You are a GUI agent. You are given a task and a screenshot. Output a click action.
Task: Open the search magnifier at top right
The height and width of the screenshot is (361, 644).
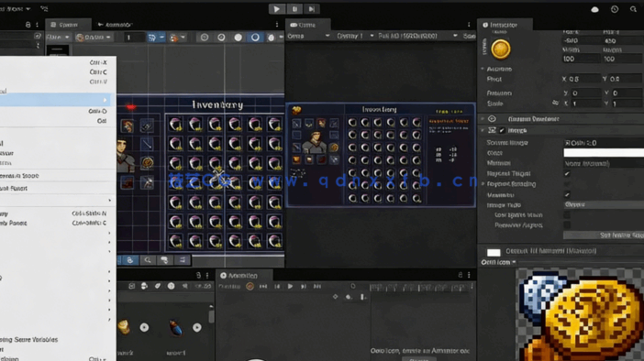point(633,9)
